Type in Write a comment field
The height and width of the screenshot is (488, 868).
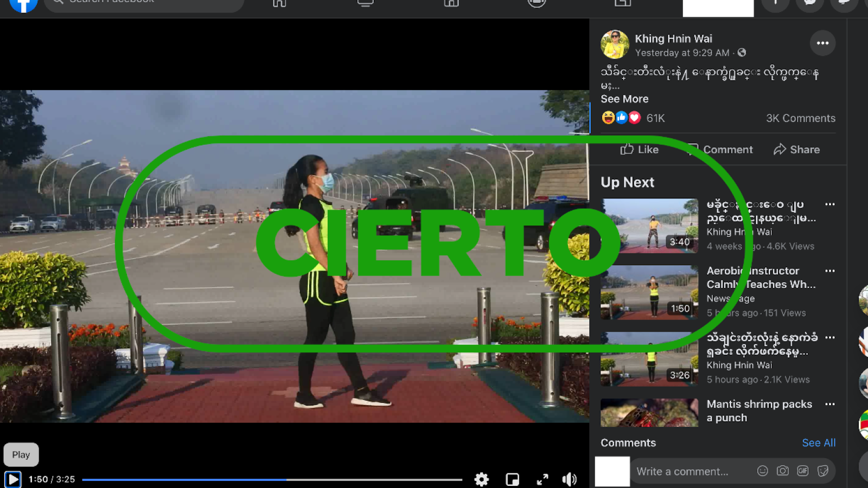pyautogui.click(x=689, y=472)
